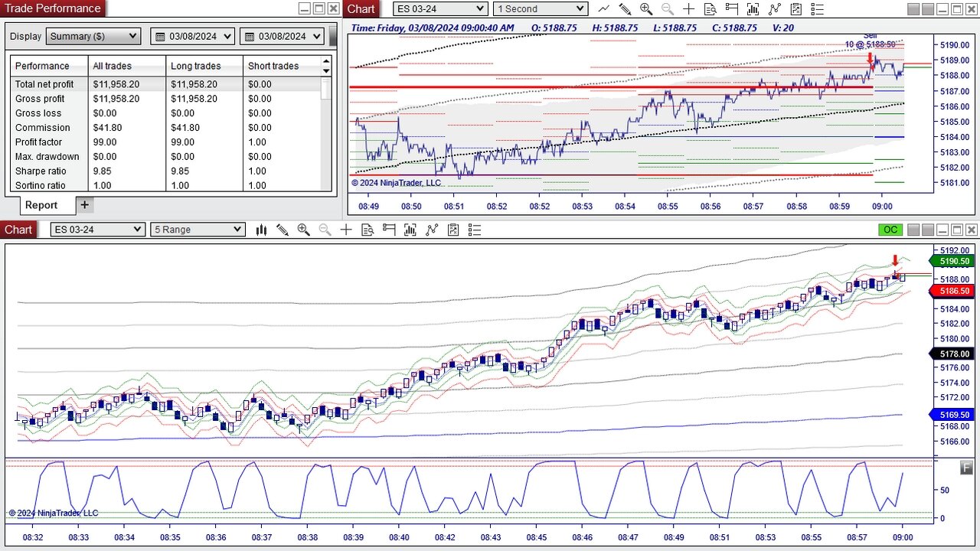
Task: Toggle crosshair cursor in bottom chart toolbar
Action: click(x=346, y=230)
